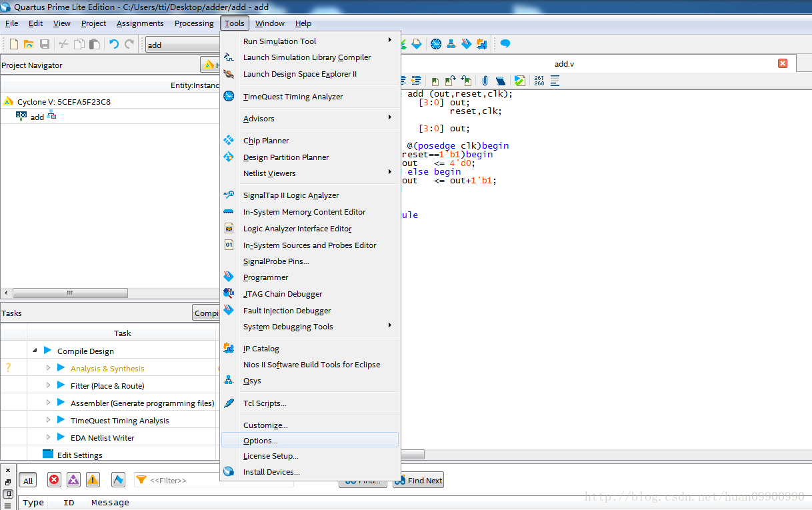
Task: Open the Netlist Viewers submenu
Action: pos(310,173)
